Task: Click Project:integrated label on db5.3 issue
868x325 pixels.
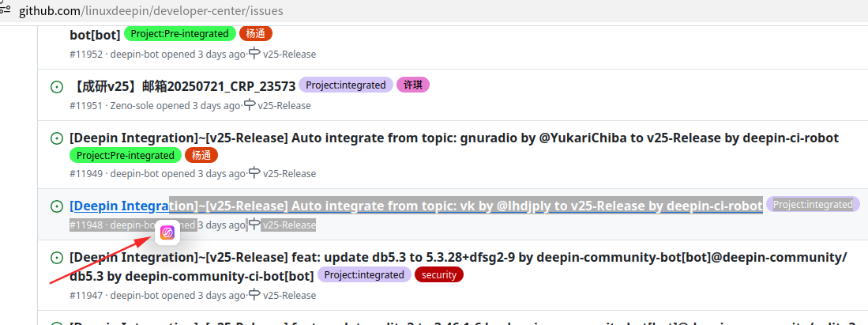Action: click(364, 274)
